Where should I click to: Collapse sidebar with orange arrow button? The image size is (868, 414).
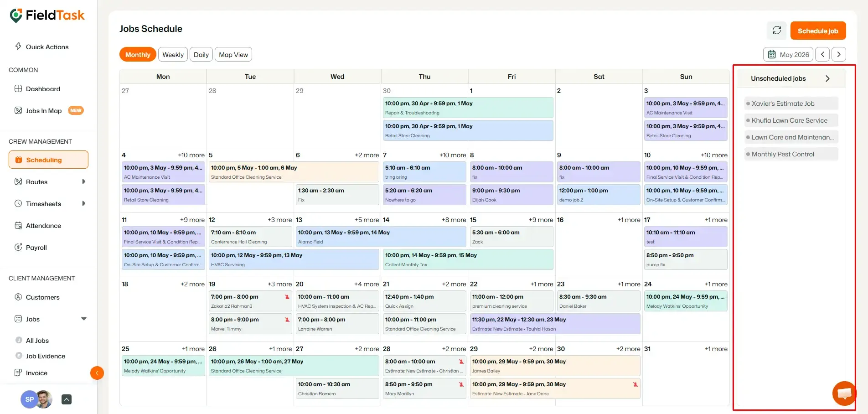click(x=97, y=373)
